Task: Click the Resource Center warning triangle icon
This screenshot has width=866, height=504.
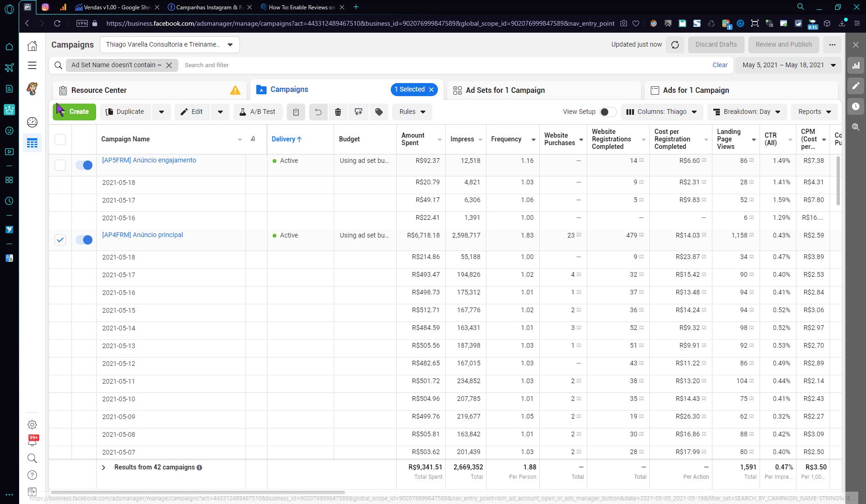Action: [x=235, y=91]
